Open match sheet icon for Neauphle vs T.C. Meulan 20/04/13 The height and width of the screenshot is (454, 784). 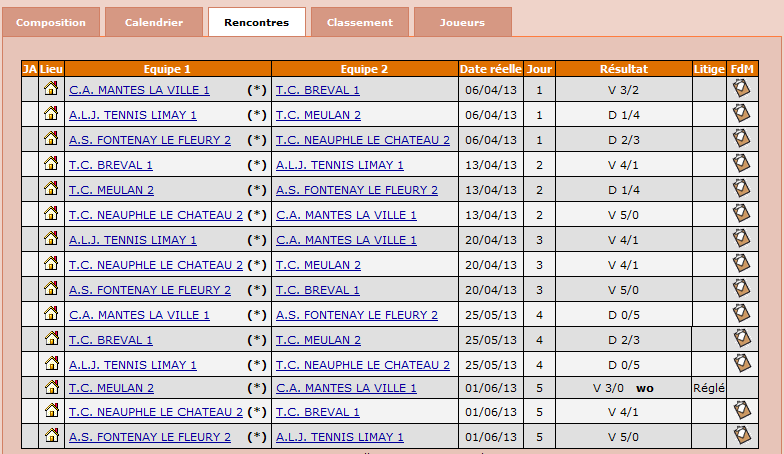[x=742, y=264]
